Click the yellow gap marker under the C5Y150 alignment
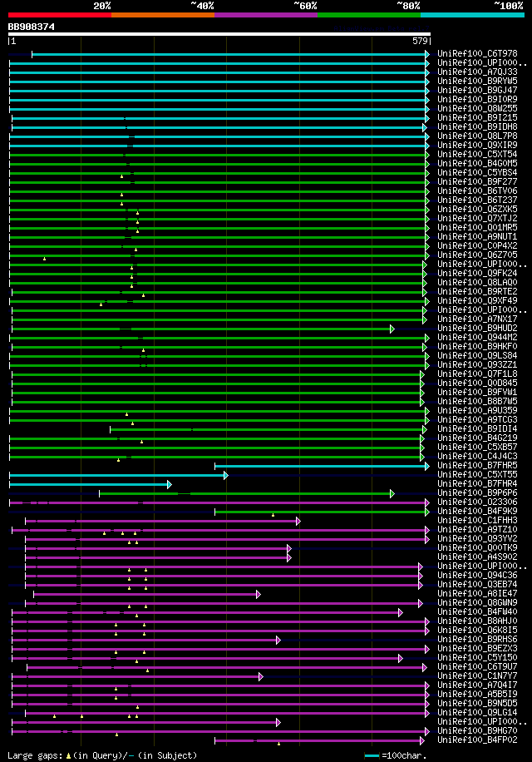 (x=137, y=661)
